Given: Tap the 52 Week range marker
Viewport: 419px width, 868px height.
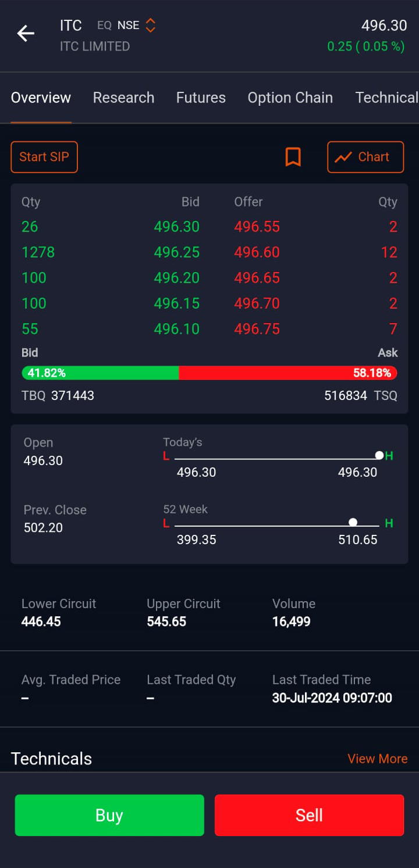Looking at the screenshot, I should (x=353, y=522).
